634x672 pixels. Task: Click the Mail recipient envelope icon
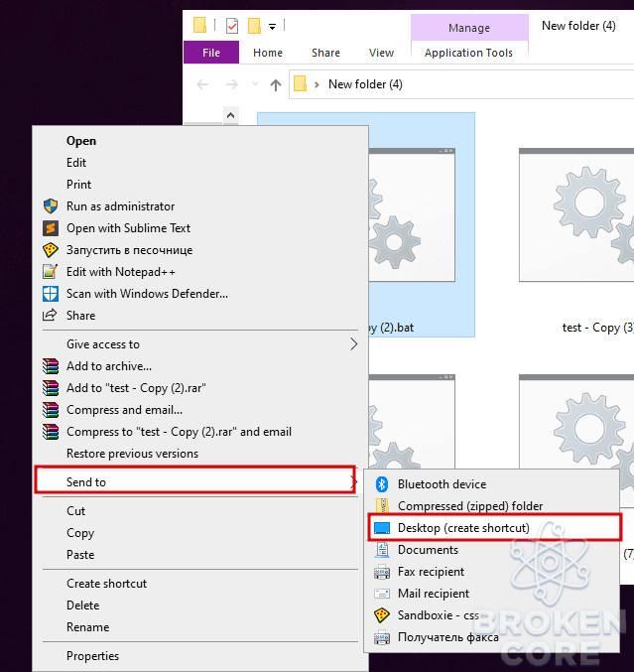pos(382,594)
